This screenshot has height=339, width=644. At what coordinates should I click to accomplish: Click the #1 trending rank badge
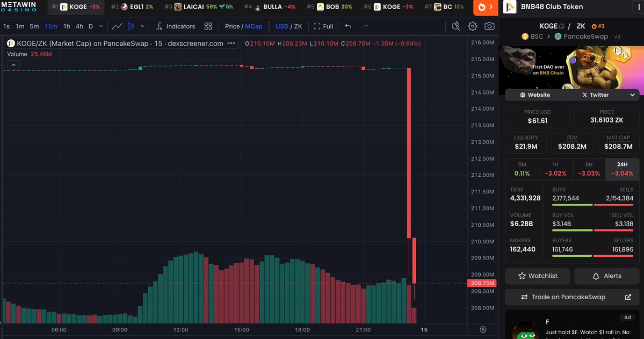[598, 26]
